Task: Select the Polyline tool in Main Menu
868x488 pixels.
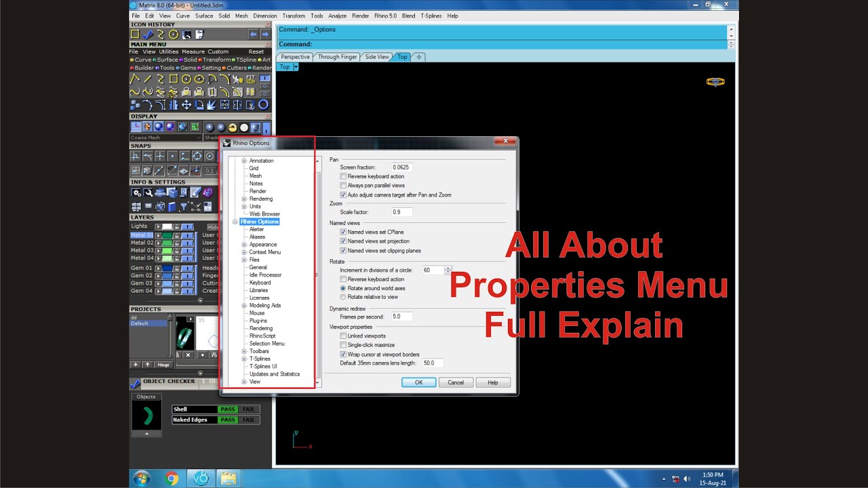Action: 135,79
